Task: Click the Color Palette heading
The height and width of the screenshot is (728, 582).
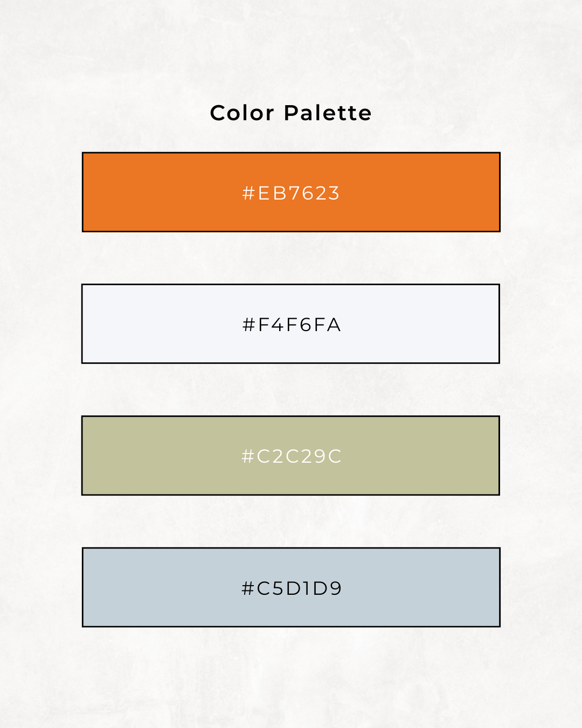Action: (291, 113)
